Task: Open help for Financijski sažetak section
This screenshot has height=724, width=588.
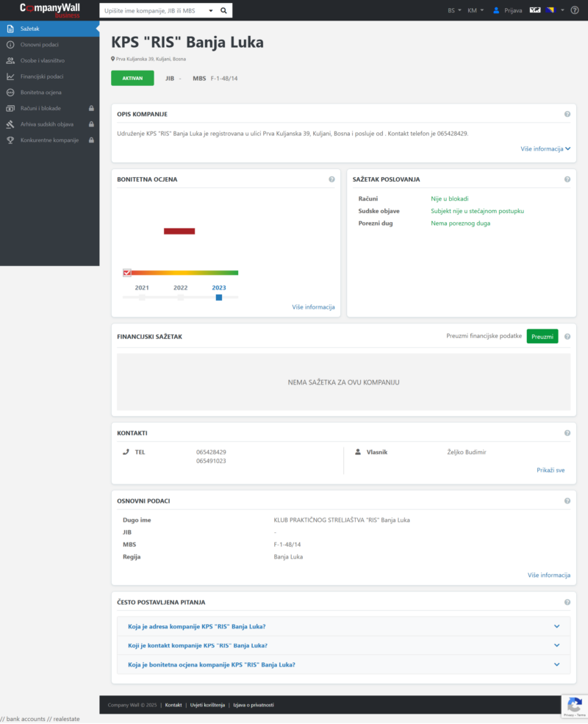Action: click(x=567, y=337)
